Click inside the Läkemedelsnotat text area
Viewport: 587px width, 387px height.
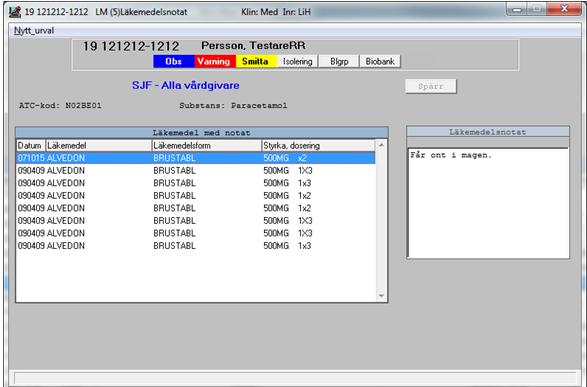tap(489, 203)
